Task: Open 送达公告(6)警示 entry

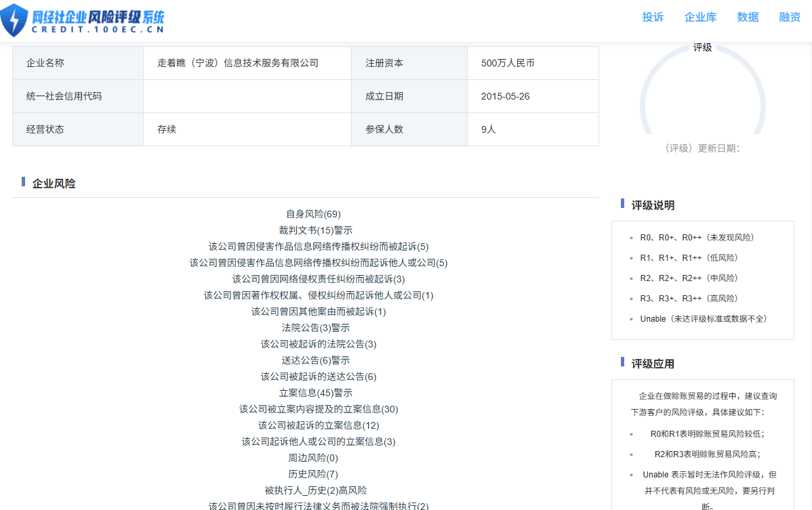Action: point(315,360)
